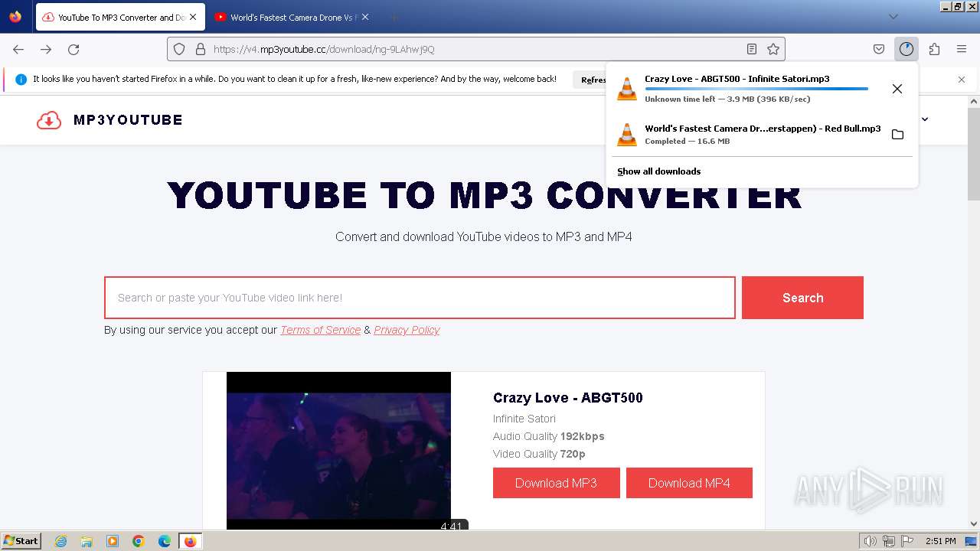Close the World's Fastest Camera Drone tab
The height and width of the screenshot is (551, 980).
(365, 17)
